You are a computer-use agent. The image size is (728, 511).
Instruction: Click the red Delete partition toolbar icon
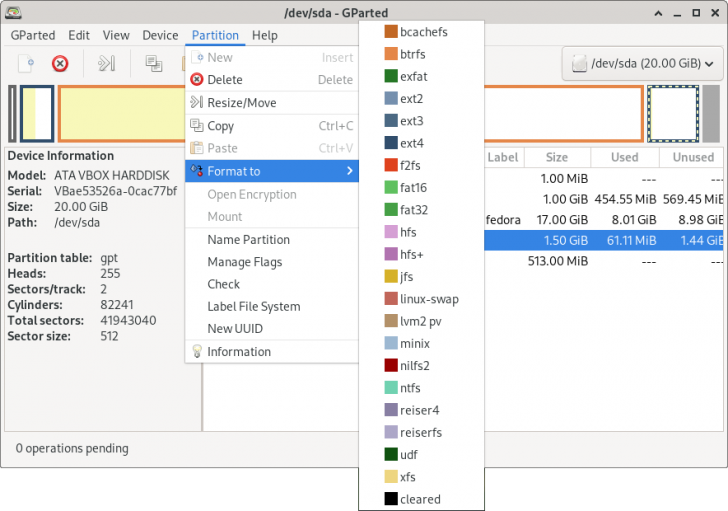60,64
